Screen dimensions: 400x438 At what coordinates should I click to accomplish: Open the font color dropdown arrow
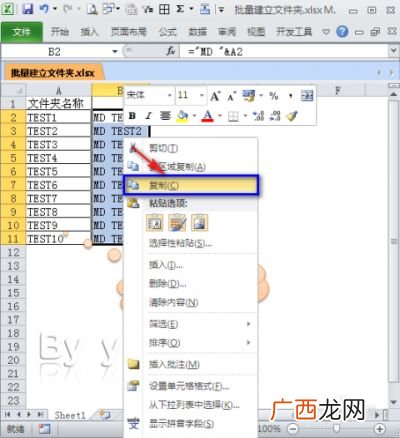coord(220,116)
